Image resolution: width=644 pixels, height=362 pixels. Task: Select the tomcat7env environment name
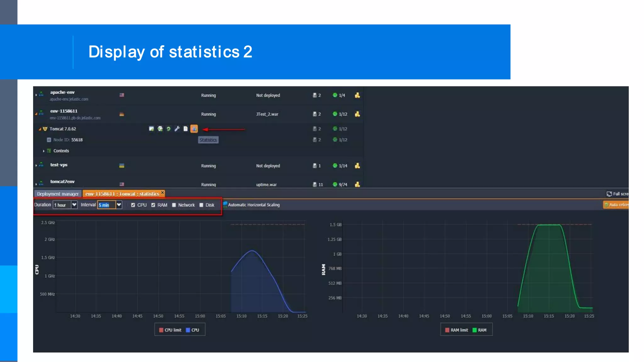point(62,182)
